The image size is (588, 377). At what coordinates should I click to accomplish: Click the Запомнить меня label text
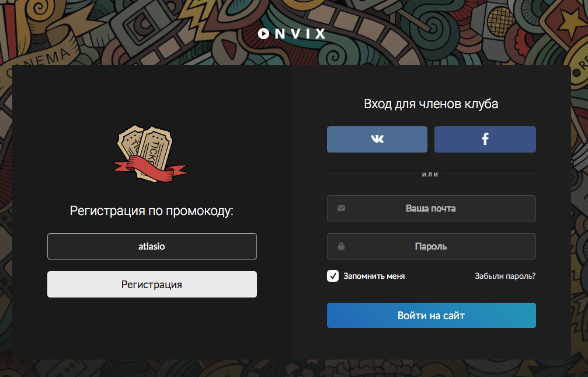(x=374, y=276)
